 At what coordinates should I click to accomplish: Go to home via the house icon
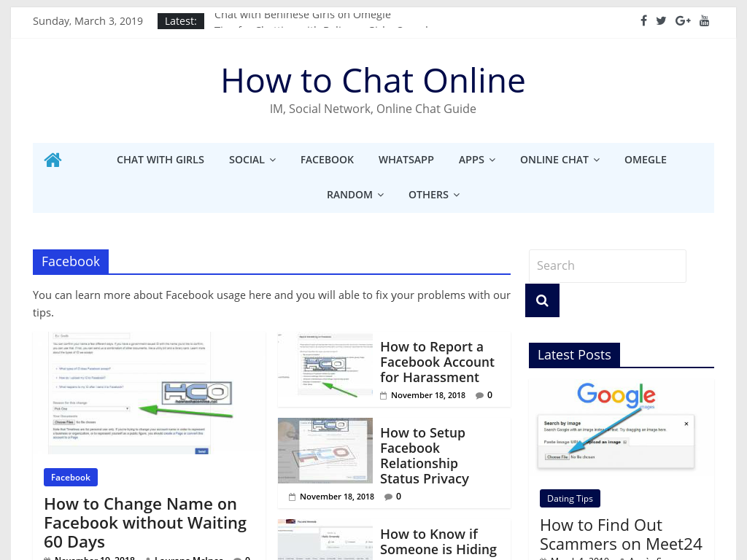[53, 160]
